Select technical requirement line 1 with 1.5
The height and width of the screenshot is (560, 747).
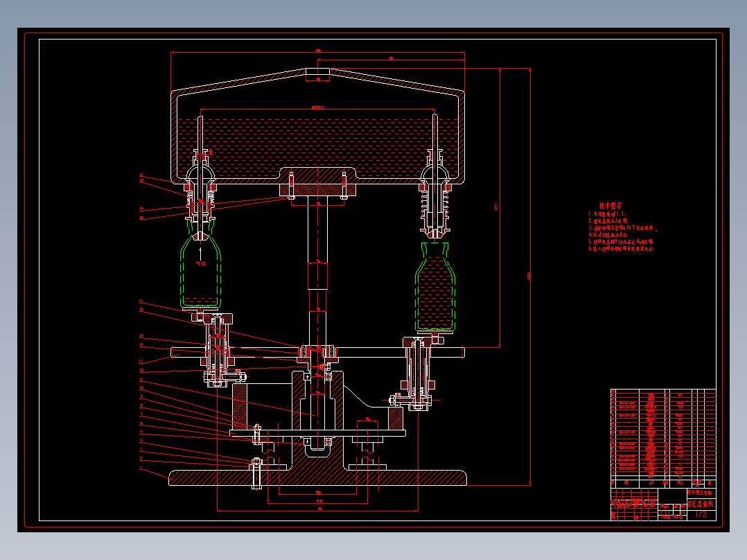(608, 214)
